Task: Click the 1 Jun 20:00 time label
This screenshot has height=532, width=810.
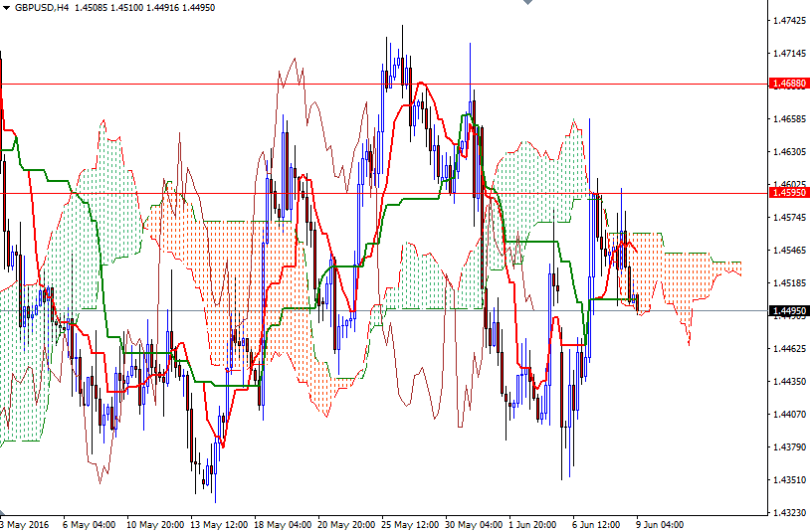Action: coord(531,524)
